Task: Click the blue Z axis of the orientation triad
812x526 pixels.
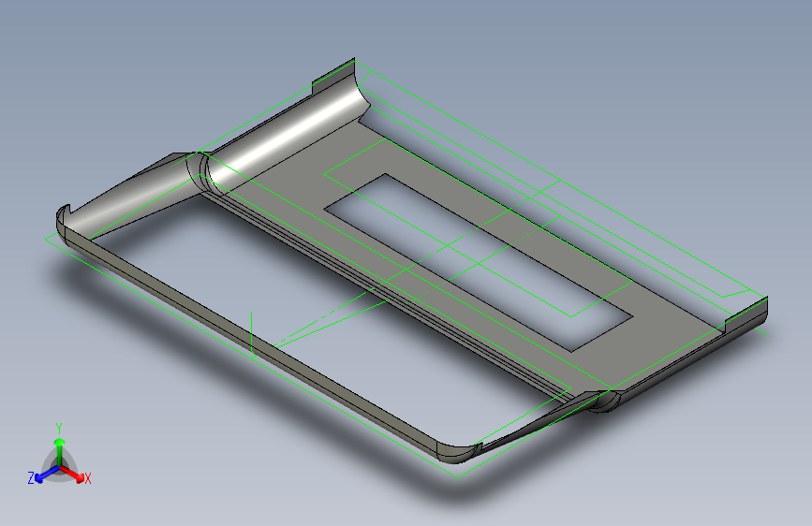Action: coord(47,475)
